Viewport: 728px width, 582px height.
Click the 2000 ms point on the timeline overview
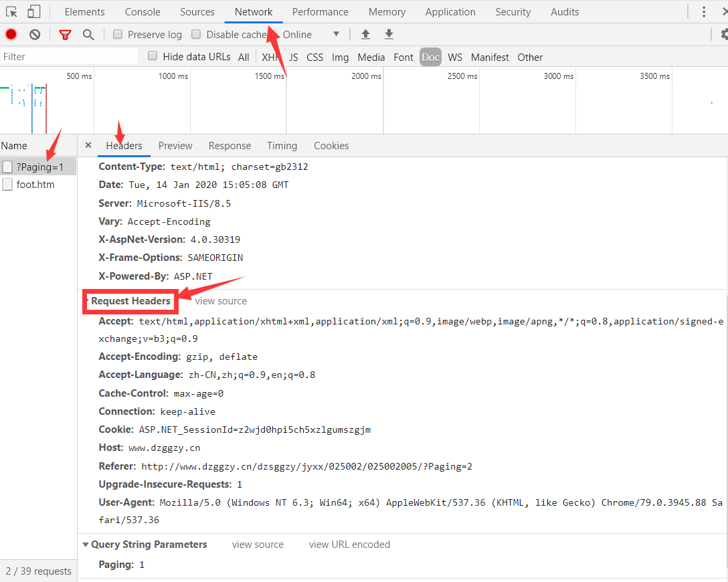366,76
